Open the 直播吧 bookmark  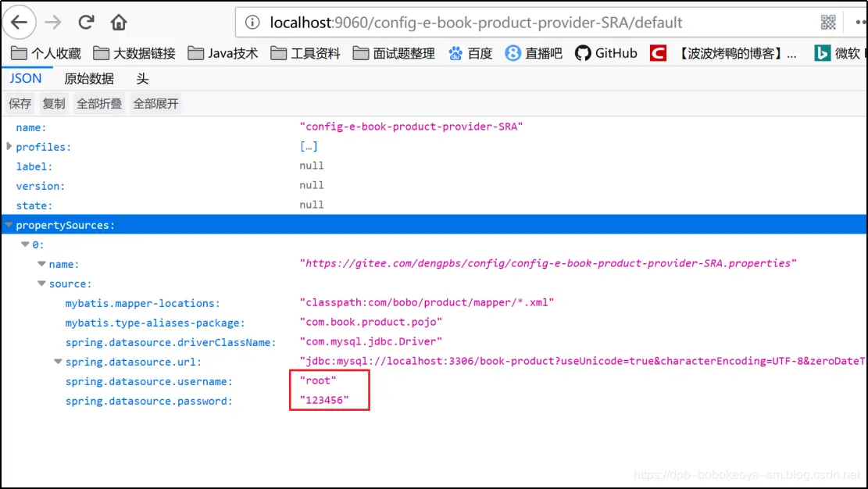point(534,53)
